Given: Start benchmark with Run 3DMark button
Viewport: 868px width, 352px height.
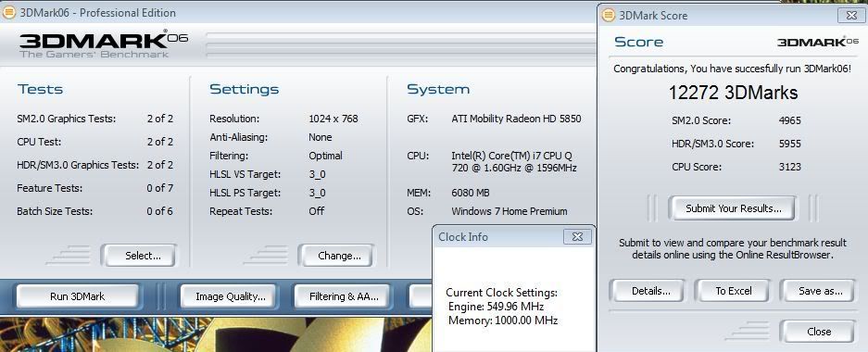Looking at the screenshot, I should [77, 296].
